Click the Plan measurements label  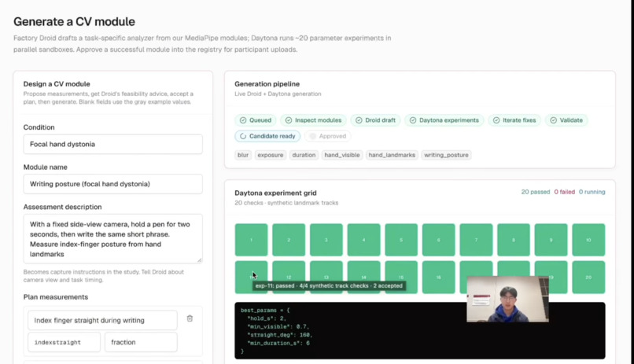(56, 297)
